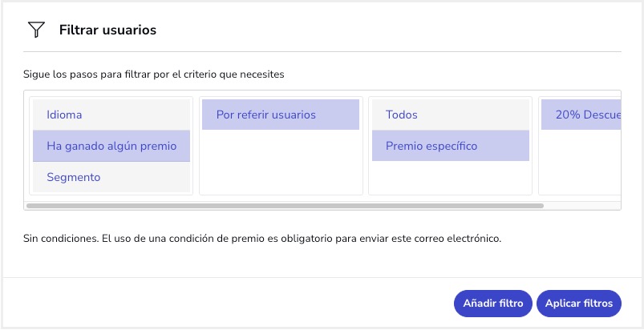Click the funnel filter icon

click(x=36, y=30)
